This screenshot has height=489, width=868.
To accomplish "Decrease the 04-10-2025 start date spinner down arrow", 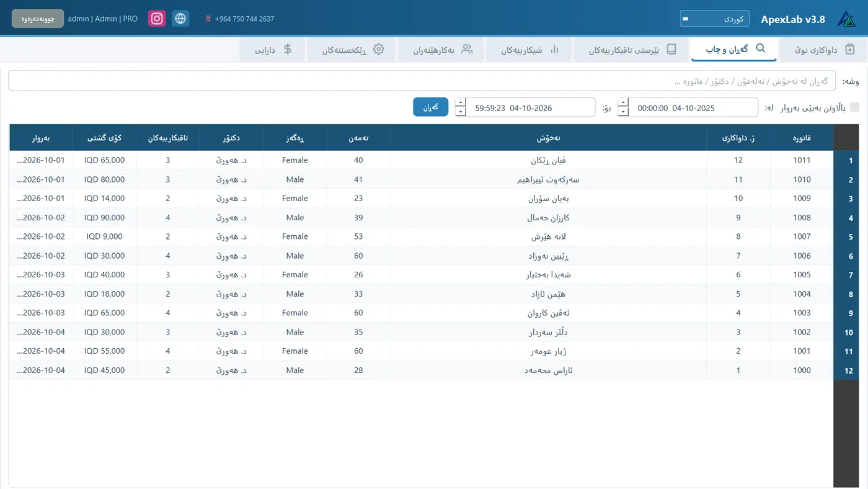I will pyautogui.click(x=623, y=112).
